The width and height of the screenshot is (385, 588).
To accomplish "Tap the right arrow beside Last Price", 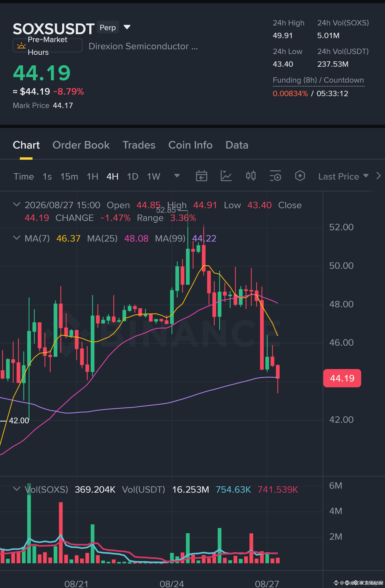I will [379, 176].
